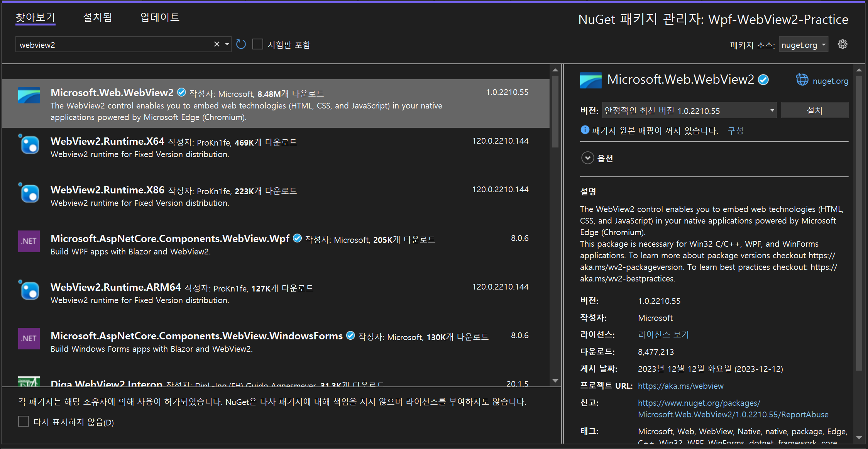Viewport: 868px width, 449px height.
Task: Enable the 시험판 포함 checkbox
Action: click(257, 44)
